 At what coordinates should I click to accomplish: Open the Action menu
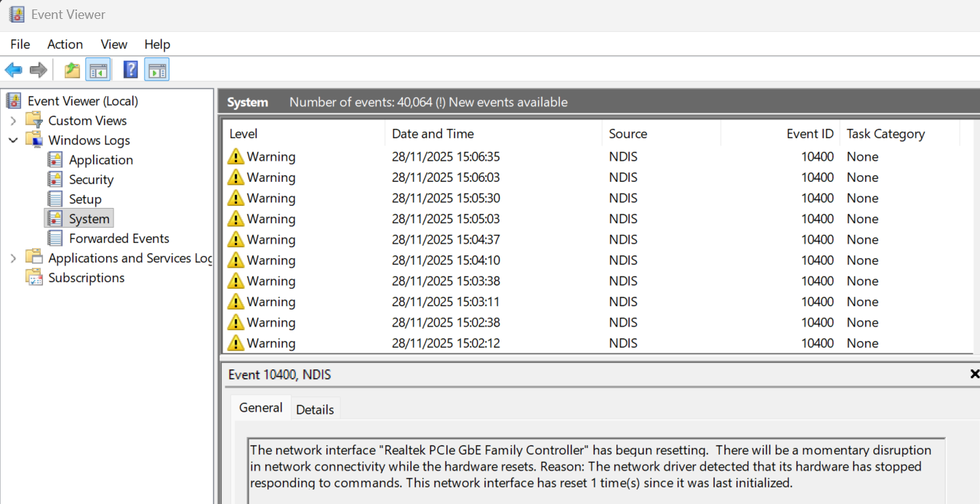(x=65, y=44)
